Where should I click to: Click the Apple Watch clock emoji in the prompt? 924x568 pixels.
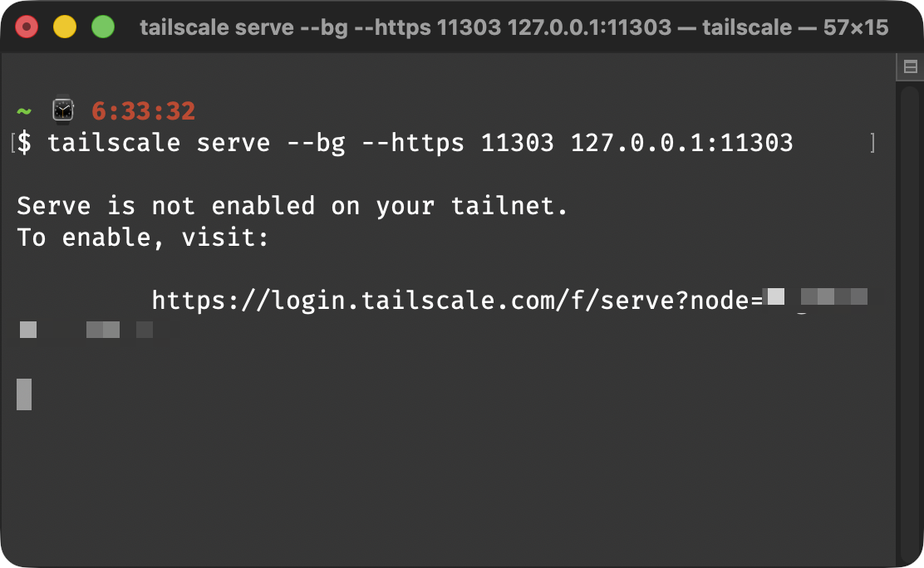61,109
